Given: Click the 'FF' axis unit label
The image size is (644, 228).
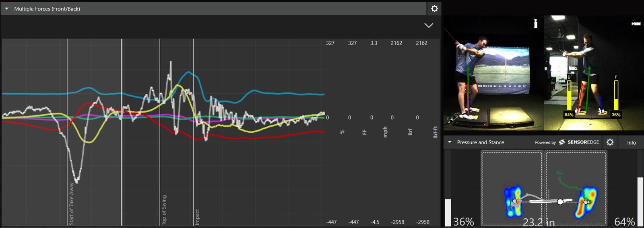Looking at the screenshot, I should (x=364, y=132).
